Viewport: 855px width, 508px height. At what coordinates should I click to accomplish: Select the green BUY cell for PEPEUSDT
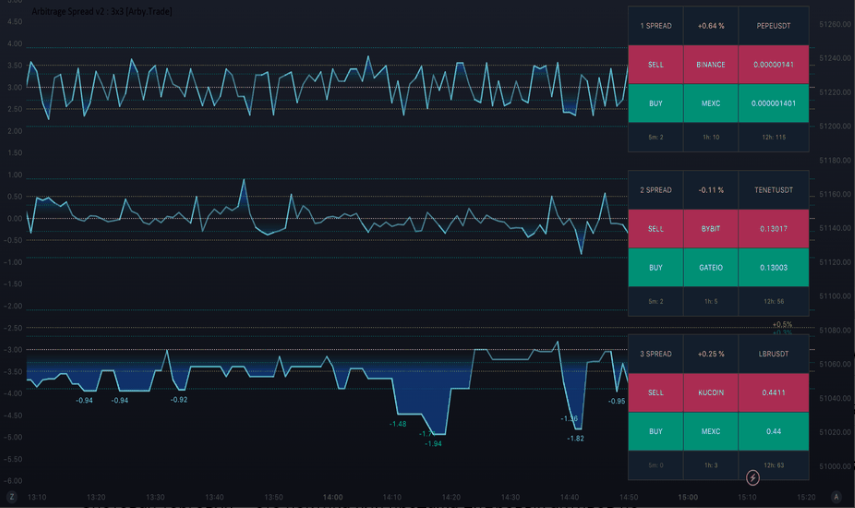click(655, 103)
